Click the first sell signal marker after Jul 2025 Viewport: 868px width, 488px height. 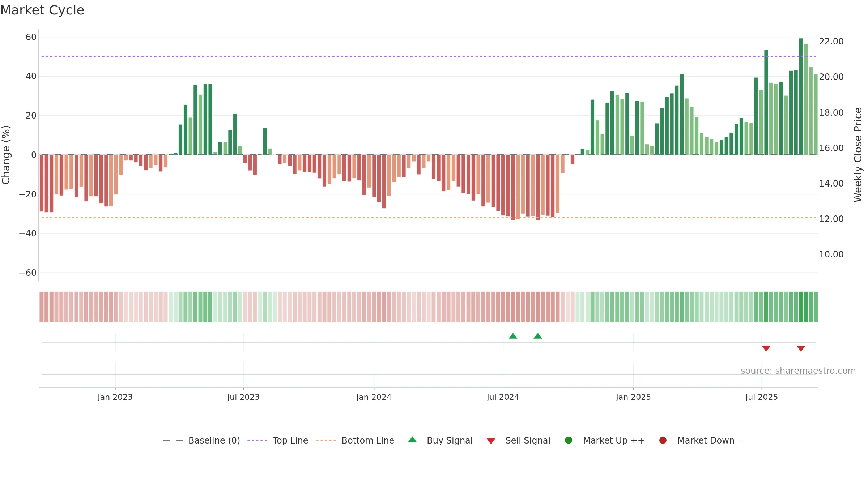(766, 348)
